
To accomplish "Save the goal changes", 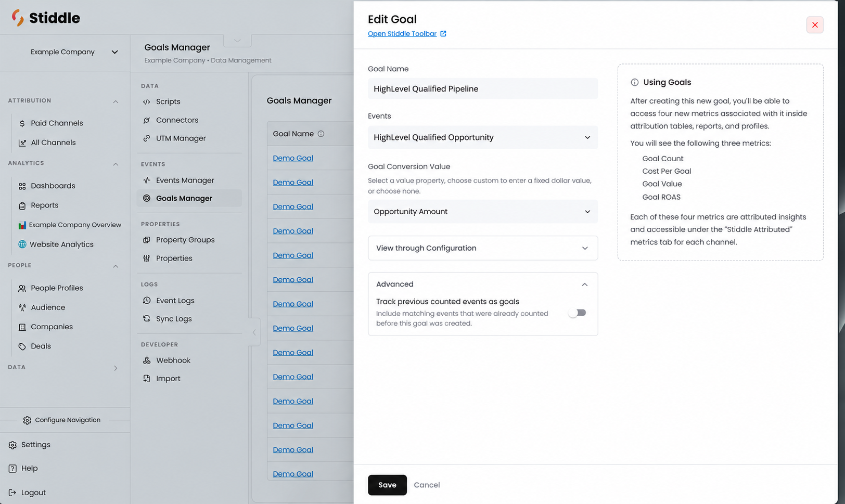I will pos(387,485).
